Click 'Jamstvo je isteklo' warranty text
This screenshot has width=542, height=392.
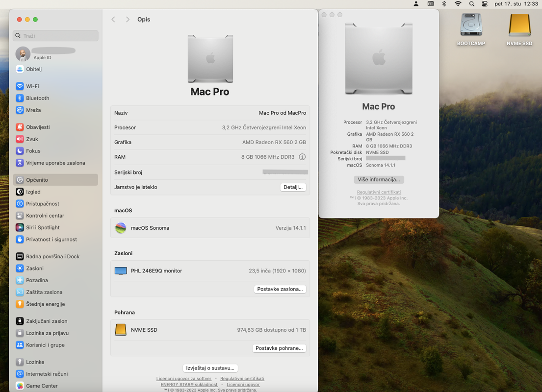pyautogui.click(x=135, y=187)
